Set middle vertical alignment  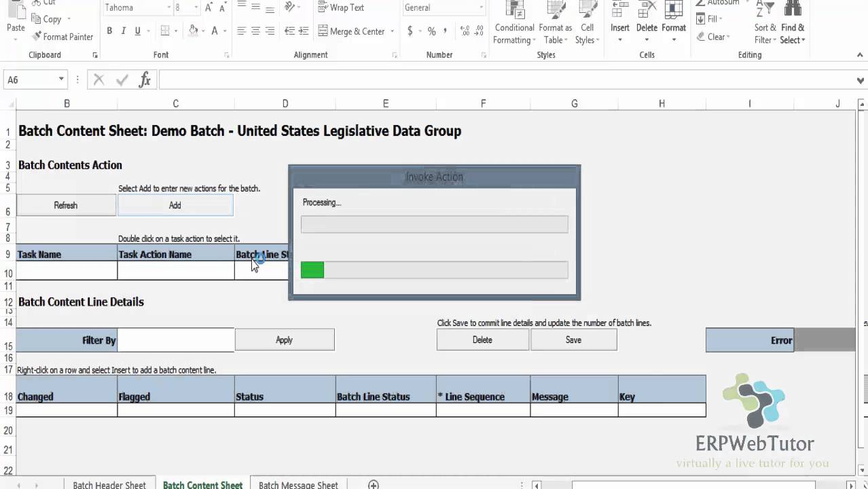coord(256,7)
